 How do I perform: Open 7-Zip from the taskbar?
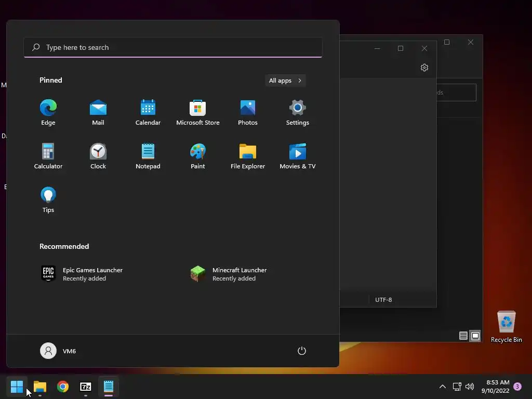point(86,387)
